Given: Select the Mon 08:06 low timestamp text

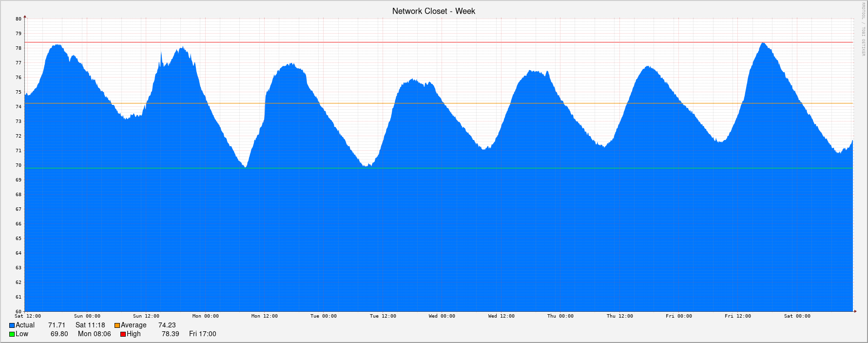Looking at the screenshot, I should pyautogui.click(x=94, y=334).
